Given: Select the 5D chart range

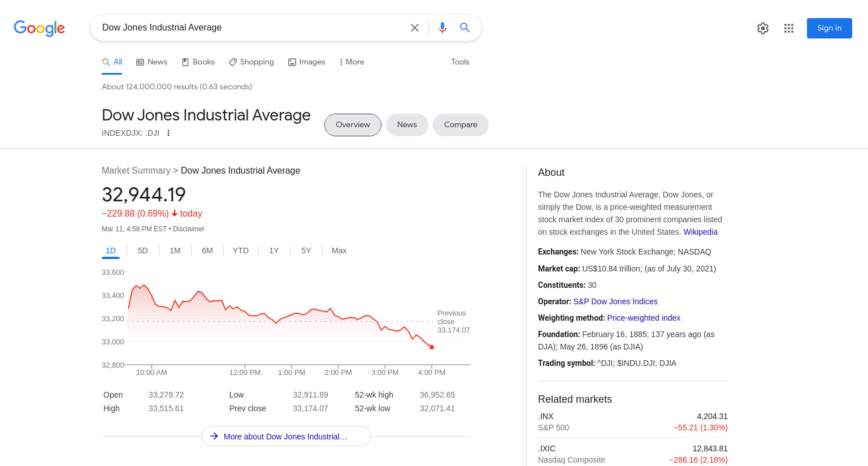Looking at the screenshot, I should pos(143,251).
